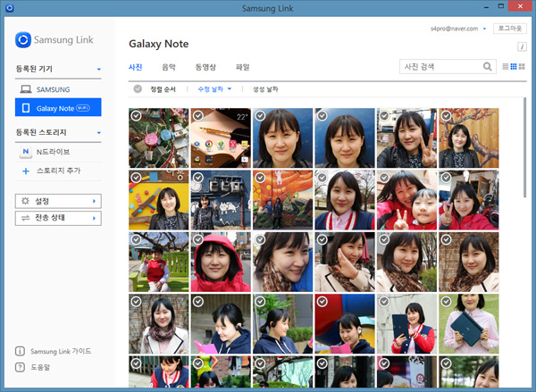Toggle check on the yellow mural photo
Image resolution: width=536 pixels, height=392 pixels.
click(136, 178)
